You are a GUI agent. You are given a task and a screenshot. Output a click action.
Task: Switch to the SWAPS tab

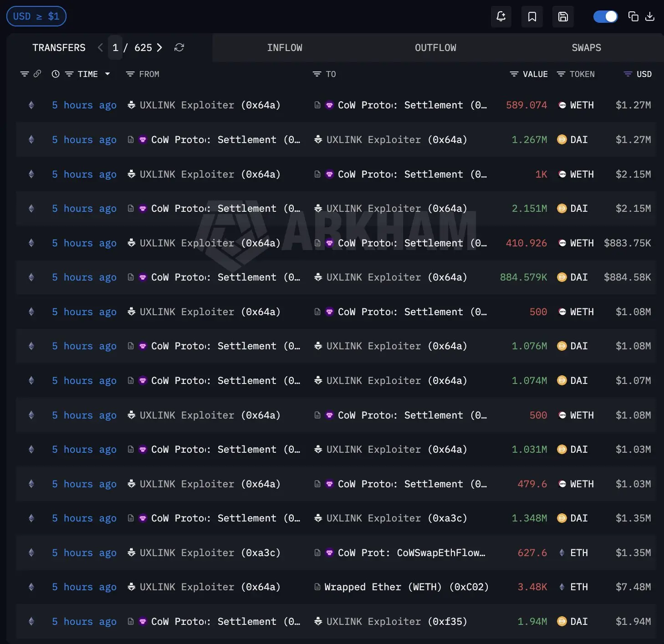[x=587, y=48]
